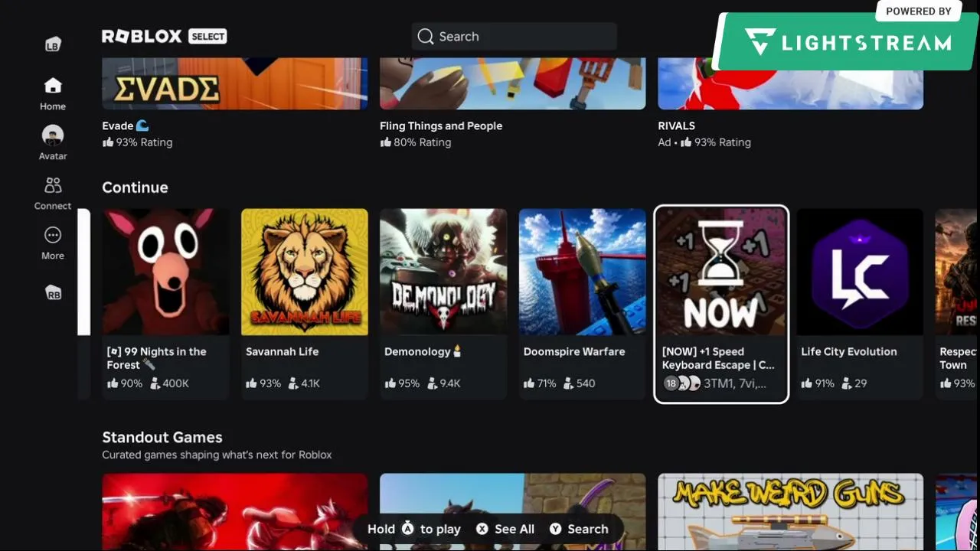The width and height of the screenshot is (980, 551).
Task: Open the +1 Speed Keyboard Escape hourglass thumbnail
Action: 721,272
